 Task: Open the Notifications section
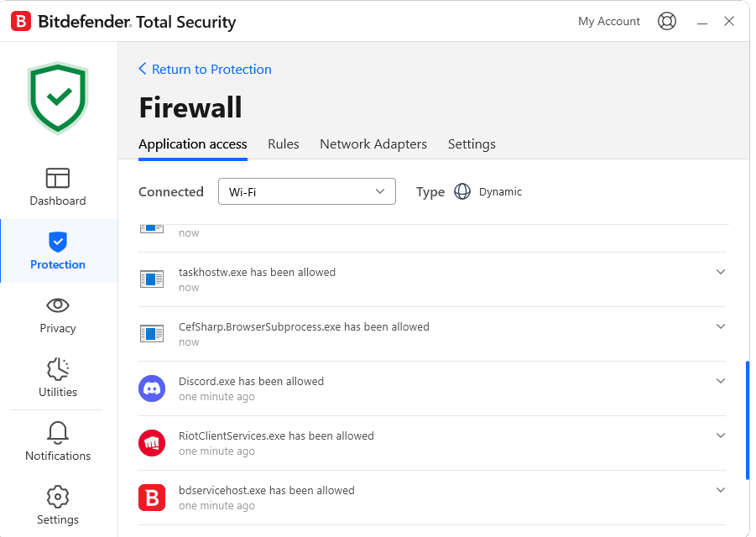click(58, 441)
